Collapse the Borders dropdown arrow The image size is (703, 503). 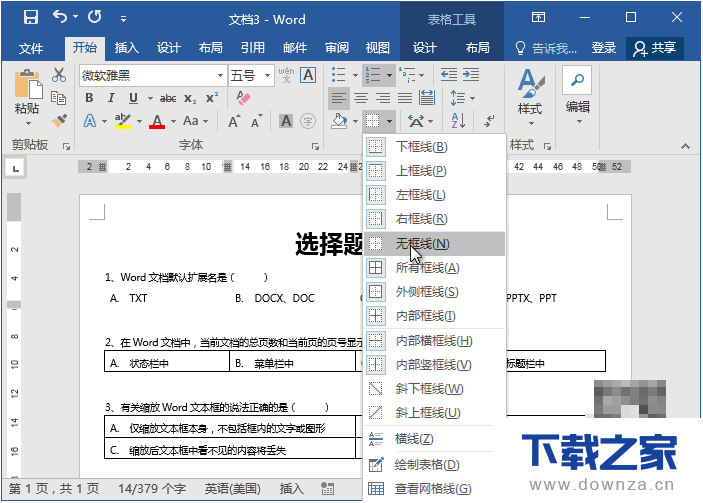click(389, 121)
